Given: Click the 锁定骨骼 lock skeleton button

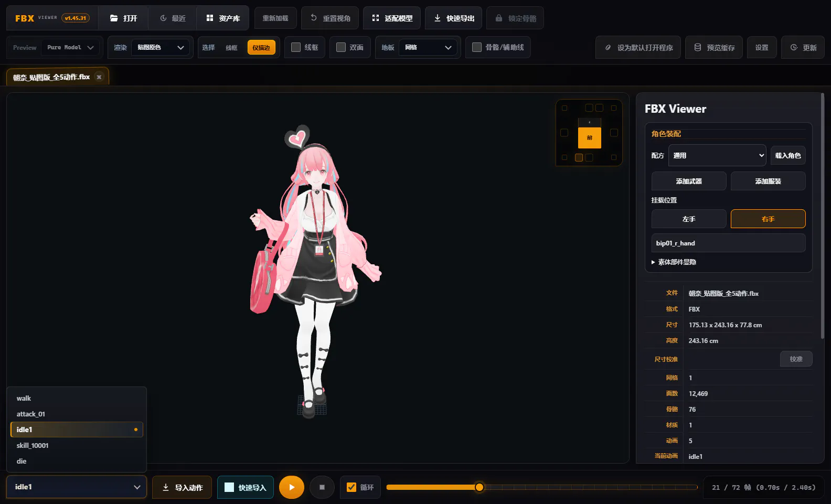Looking at the screenshot, I should (515, 18).
